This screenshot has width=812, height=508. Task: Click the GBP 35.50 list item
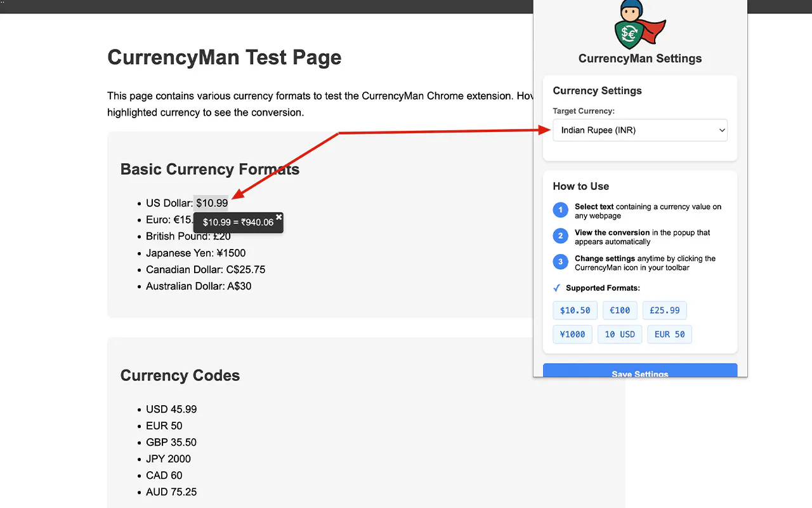pyautogui.click(x=171, y=442)
